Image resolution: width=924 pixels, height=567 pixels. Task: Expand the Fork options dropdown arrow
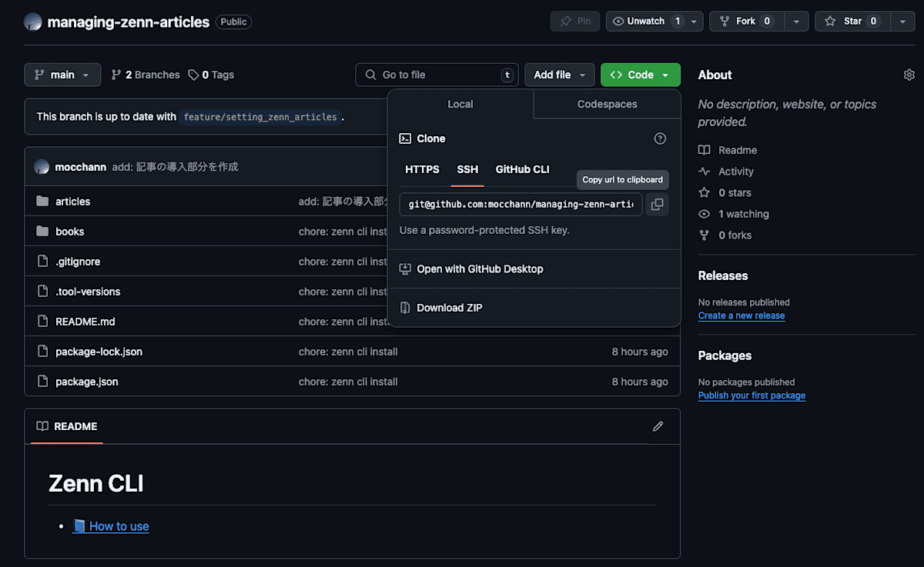click(x=796, y=22)
